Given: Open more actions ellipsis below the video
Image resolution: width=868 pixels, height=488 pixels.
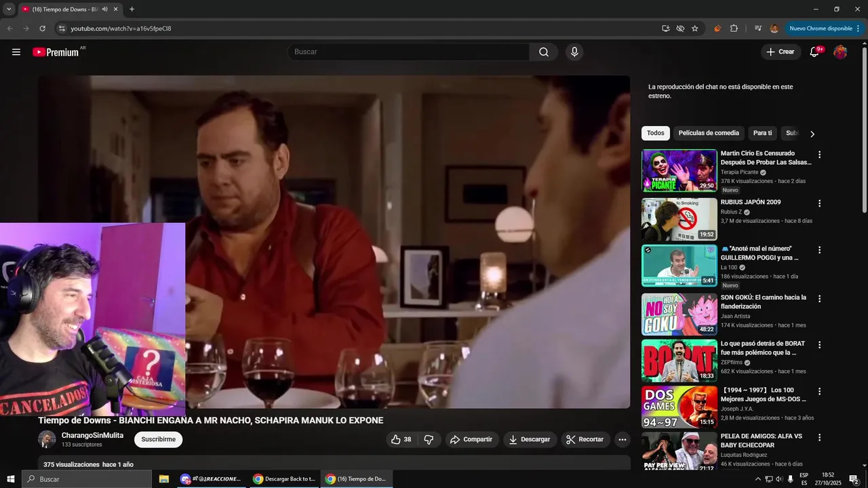Looking at the screenshot, I should coord(623,439).
